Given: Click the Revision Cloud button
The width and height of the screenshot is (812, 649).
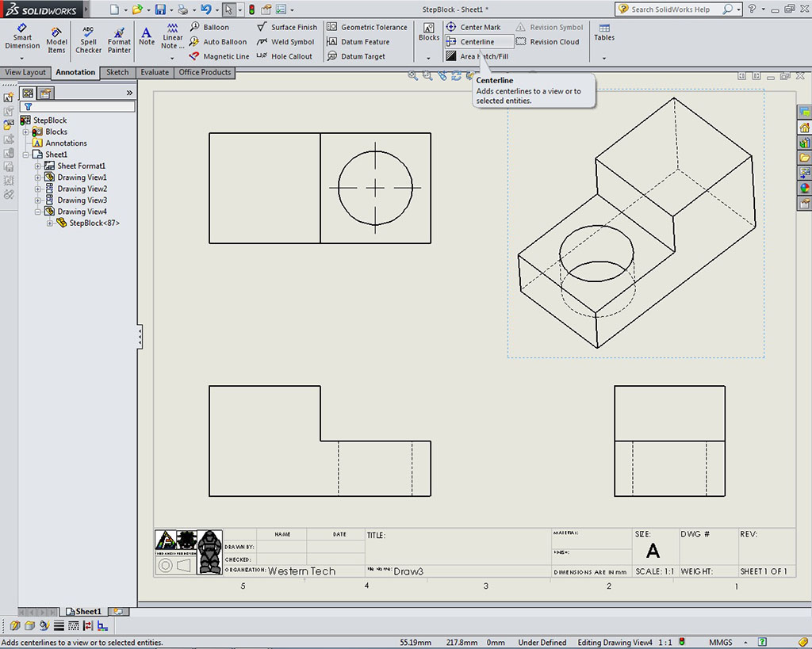Looking at the screenshot, I should pos(553,42).
